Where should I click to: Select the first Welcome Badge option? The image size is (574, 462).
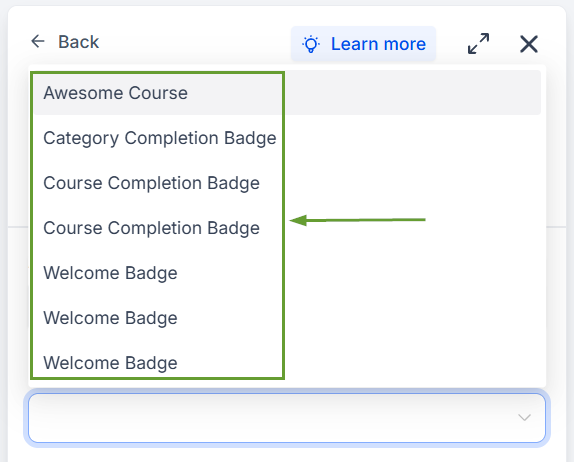[x=111, y=273]
